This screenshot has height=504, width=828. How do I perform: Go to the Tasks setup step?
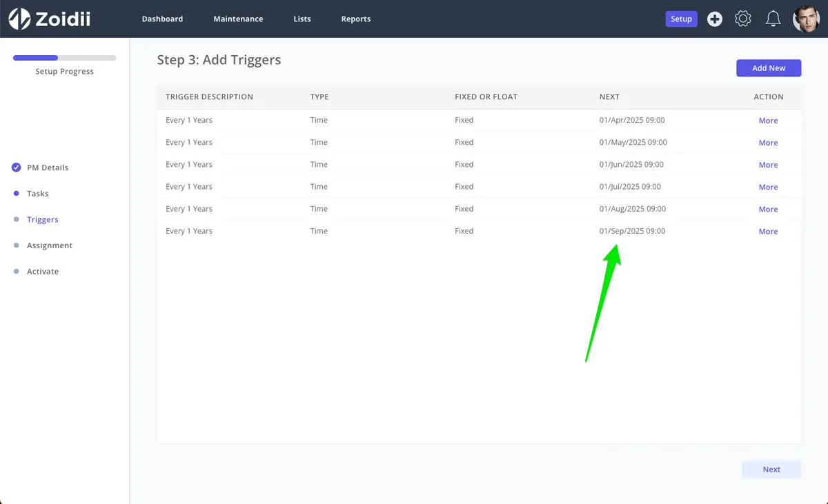pyautogui.click(x=38, y=194)
